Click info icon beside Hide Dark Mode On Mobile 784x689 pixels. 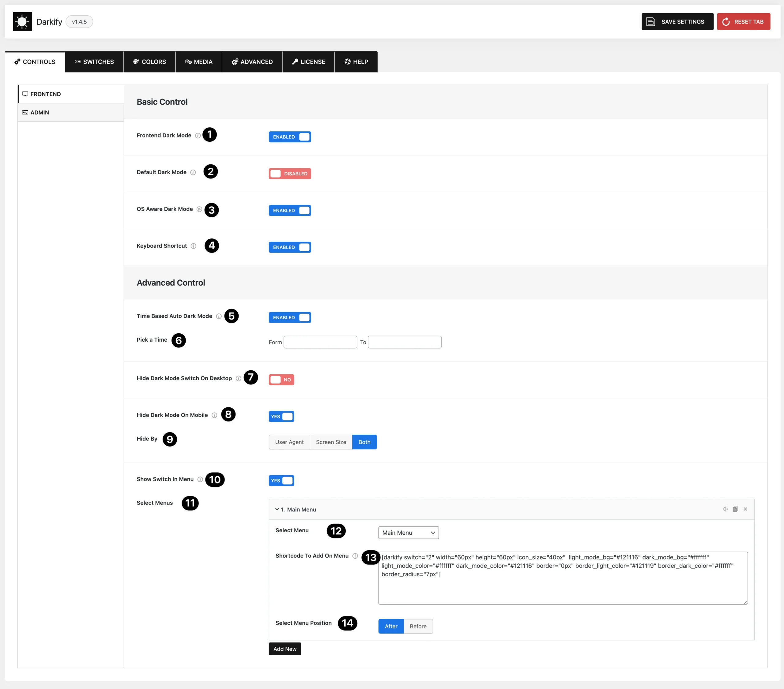pyautogui.click(x=214, y=415)
